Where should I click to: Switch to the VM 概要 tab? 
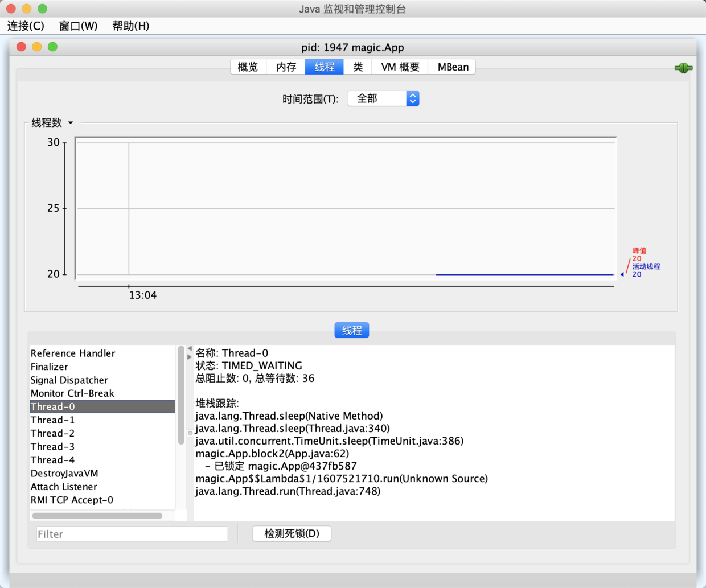coord(400,67)
